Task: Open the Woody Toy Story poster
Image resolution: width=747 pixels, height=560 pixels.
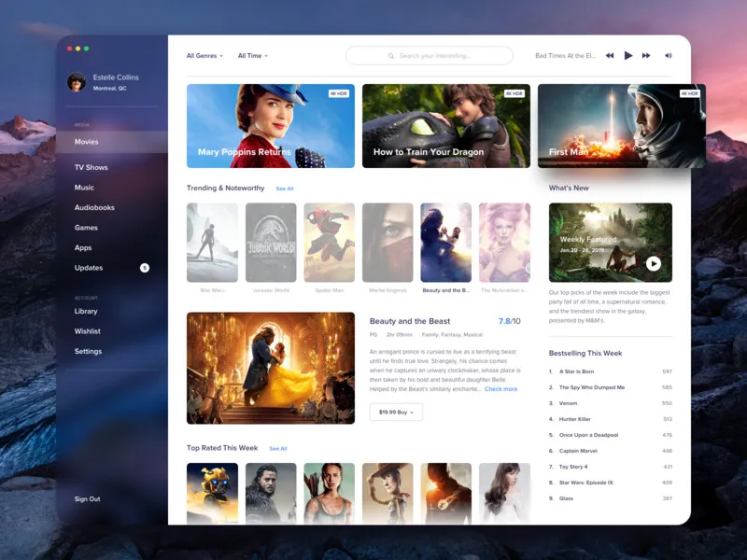Action: [388, 494]
